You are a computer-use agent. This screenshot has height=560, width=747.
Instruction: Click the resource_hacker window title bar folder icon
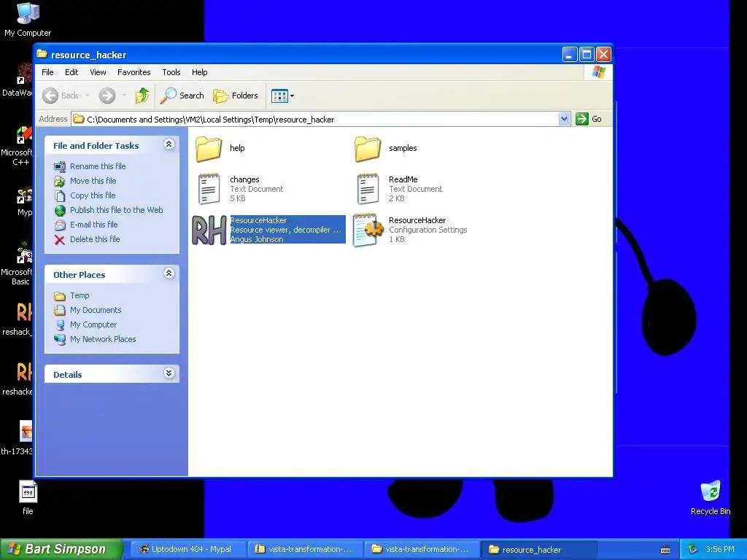point(42,54)
